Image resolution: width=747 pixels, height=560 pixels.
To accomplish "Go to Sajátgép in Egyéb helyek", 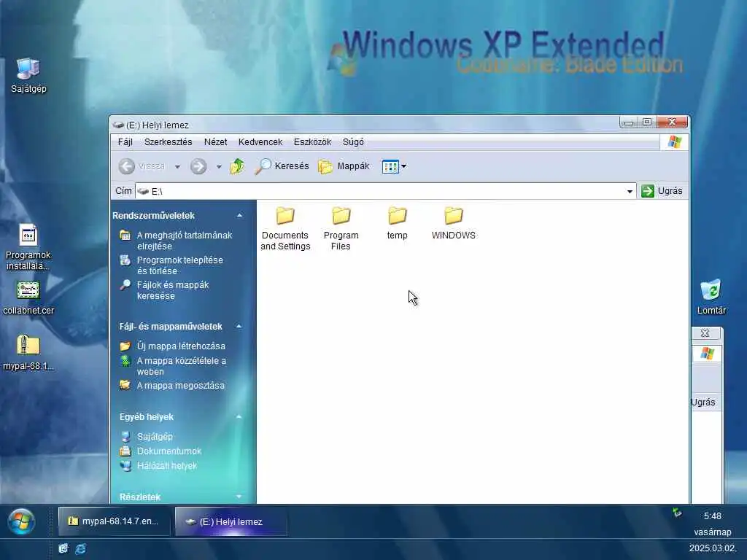I will [155, 436].
